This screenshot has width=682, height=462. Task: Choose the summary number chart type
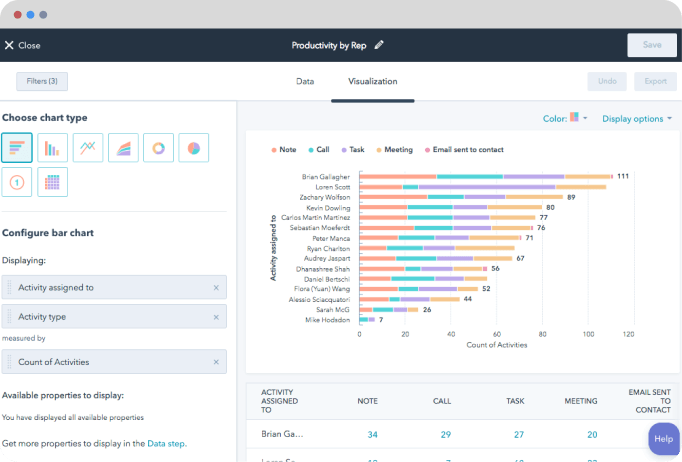pos(17,182)
